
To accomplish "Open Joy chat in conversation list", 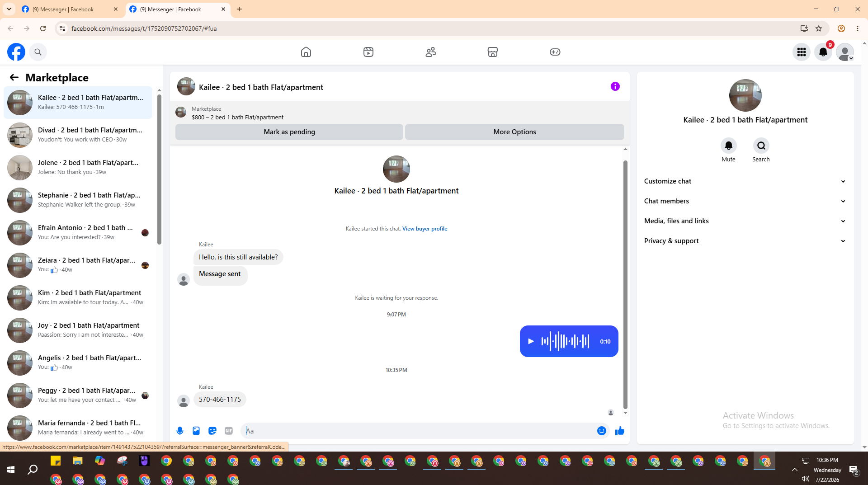I will (x=78, y=330).
